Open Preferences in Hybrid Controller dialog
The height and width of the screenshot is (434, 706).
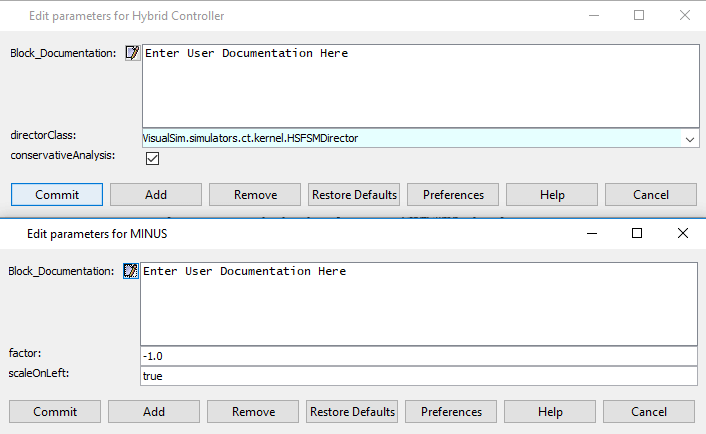tap(453, 195)
